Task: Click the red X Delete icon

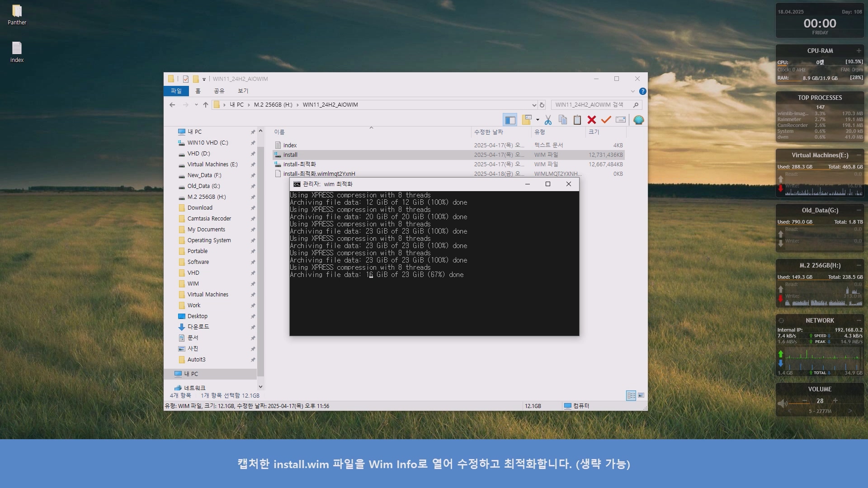Action: [x=592, y=120]
